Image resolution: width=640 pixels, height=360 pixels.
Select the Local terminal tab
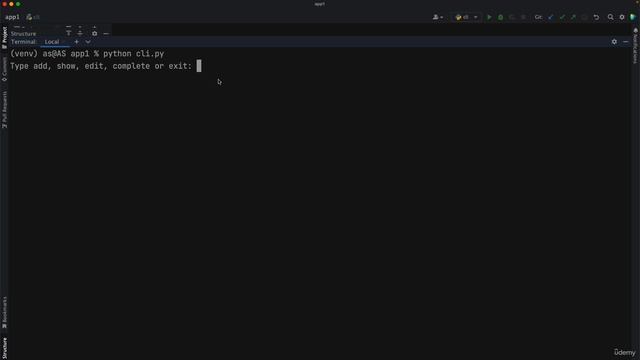pyautogui.click(x=52, y=42)
